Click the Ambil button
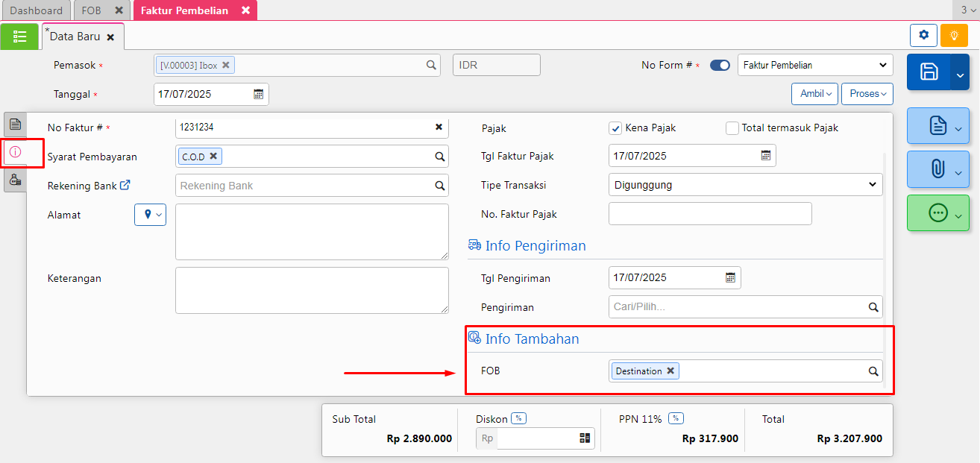The image size is (980, 463). 814,94
